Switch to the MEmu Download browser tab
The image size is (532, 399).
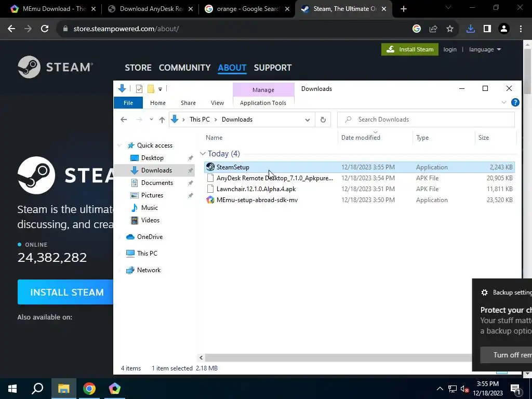tap(52, 9)
